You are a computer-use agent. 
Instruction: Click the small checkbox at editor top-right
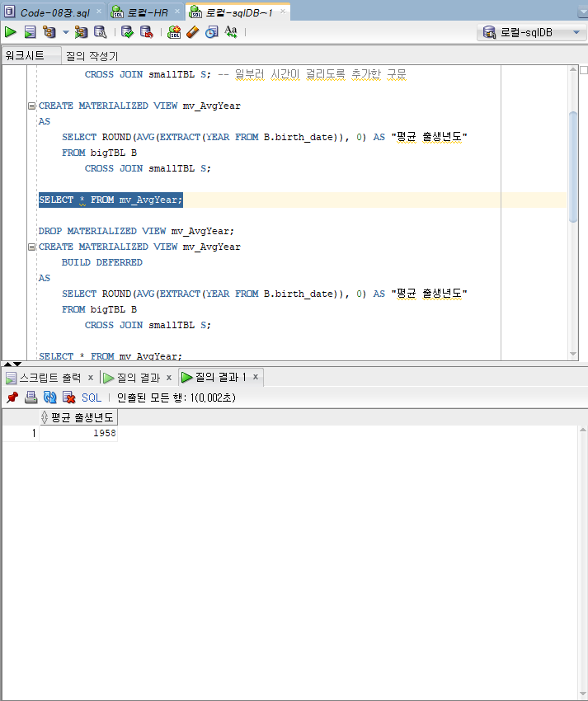pyautogui.click(x=584, y=70)
